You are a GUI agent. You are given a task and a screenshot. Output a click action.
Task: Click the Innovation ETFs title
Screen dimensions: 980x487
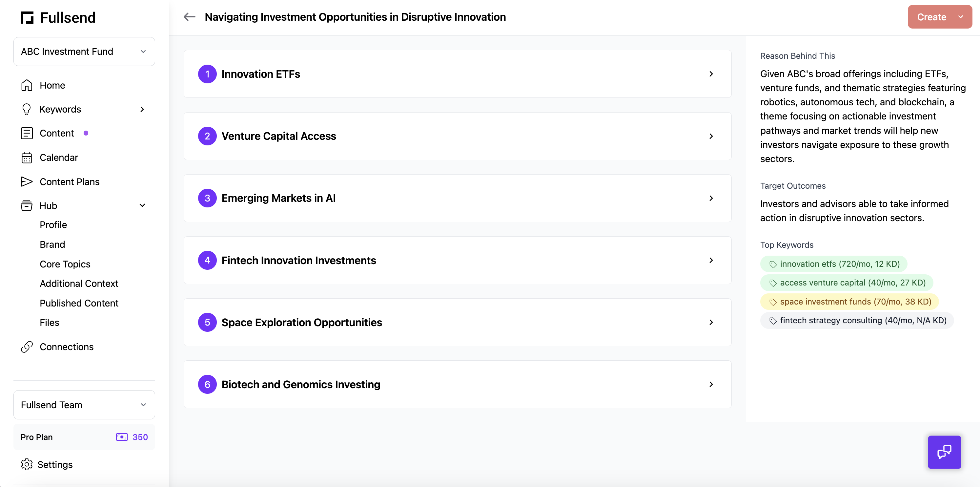tap(261, 74)
